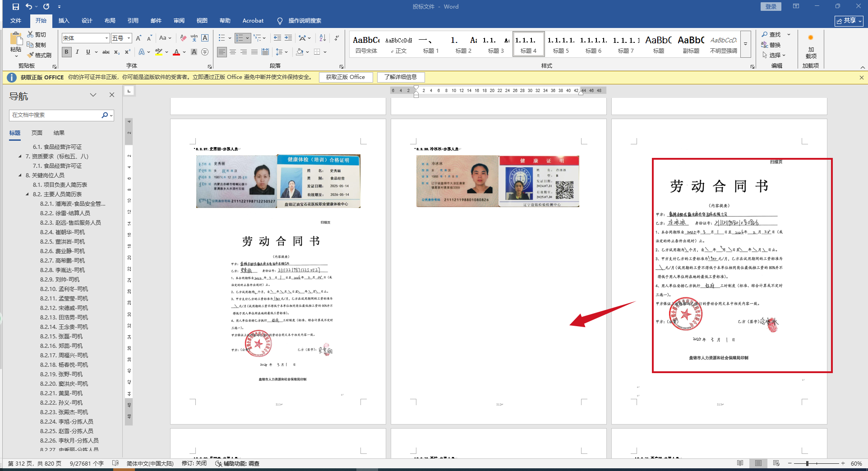
Task: Click the proofing check icon in status bar
Action: click(115, 463)
